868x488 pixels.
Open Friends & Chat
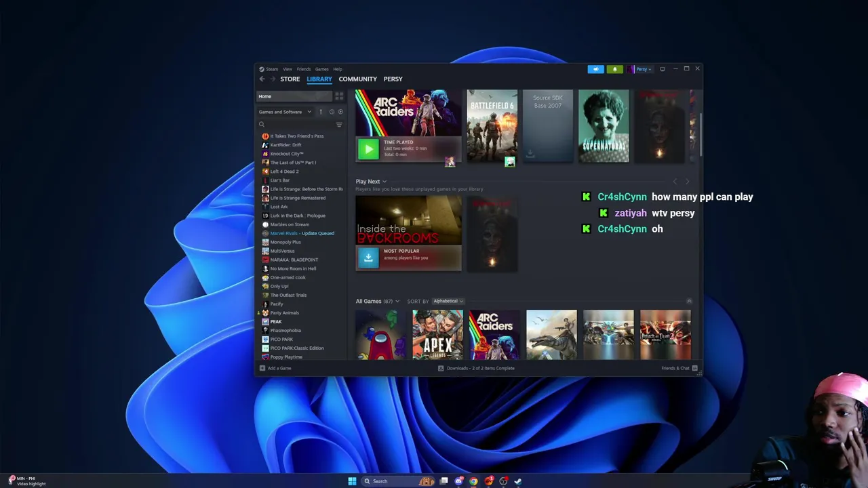pyautogui.click(x=675, y=368)
